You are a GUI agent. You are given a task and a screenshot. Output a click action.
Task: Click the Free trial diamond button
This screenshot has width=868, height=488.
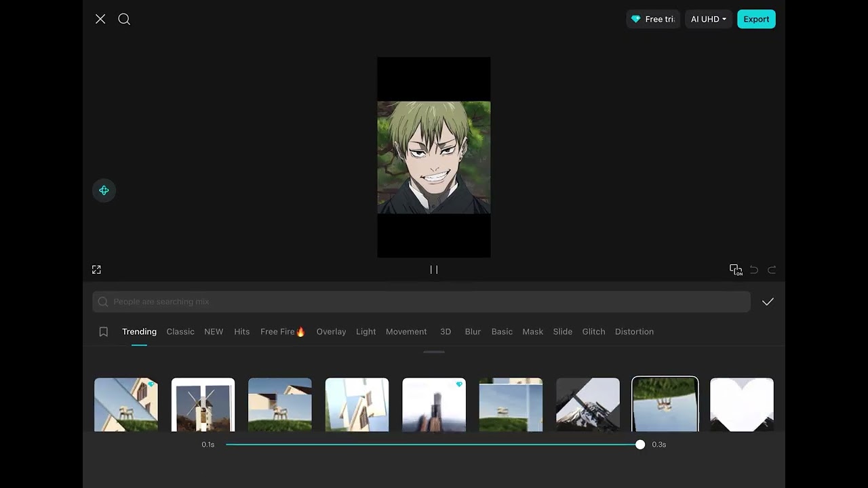653,19
